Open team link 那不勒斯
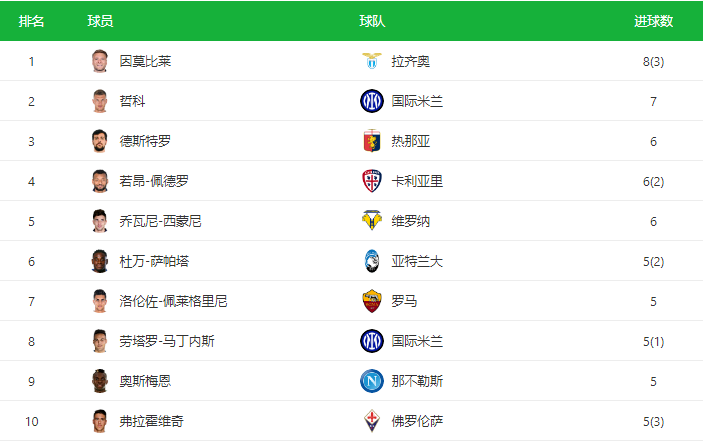 point(417,381)
